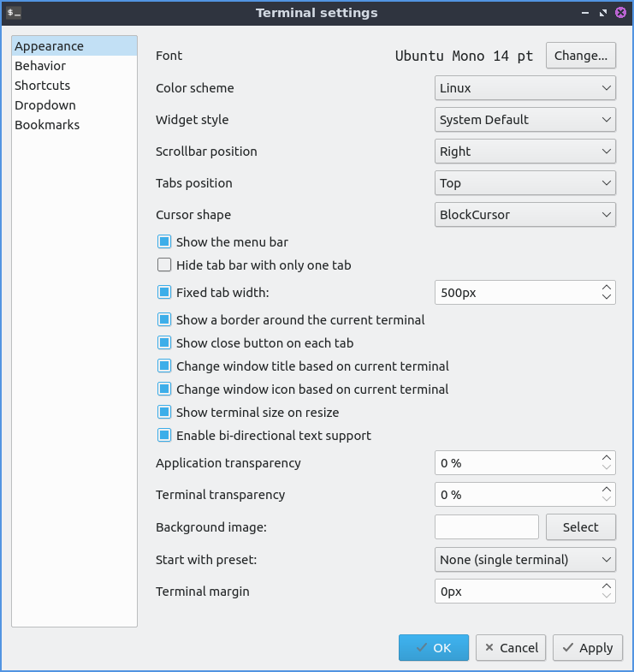Increase Terminal transparency with the up arrow
This screenshot has width=634, height=672.
[607, 490]
